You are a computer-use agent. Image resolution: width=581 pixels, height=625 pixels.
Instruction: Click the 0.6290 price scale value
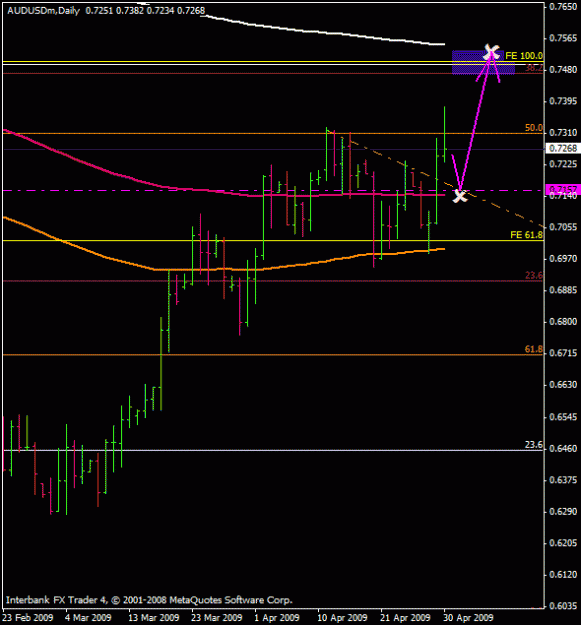563,511
